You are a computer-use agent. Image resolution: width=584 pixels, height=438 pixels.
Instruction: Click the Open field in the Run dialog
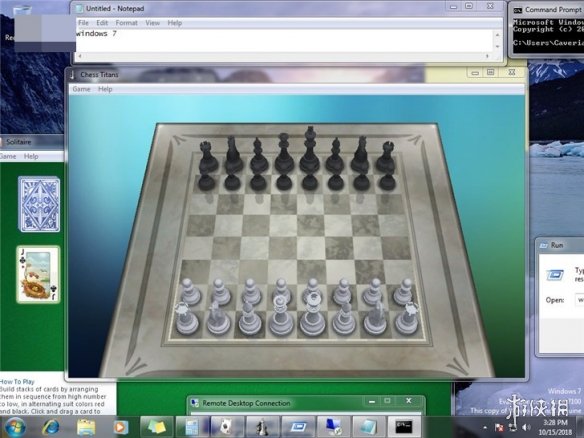click(580, 300)
